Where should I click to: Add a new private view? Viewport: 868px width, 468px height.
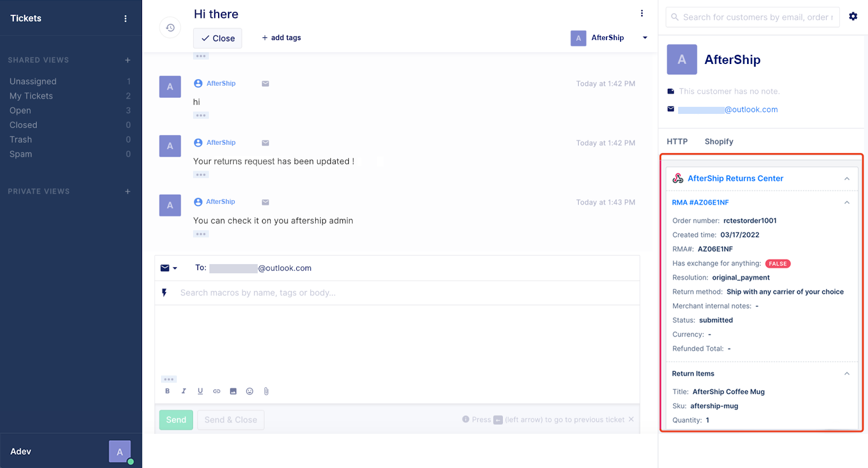click(127, 191)
